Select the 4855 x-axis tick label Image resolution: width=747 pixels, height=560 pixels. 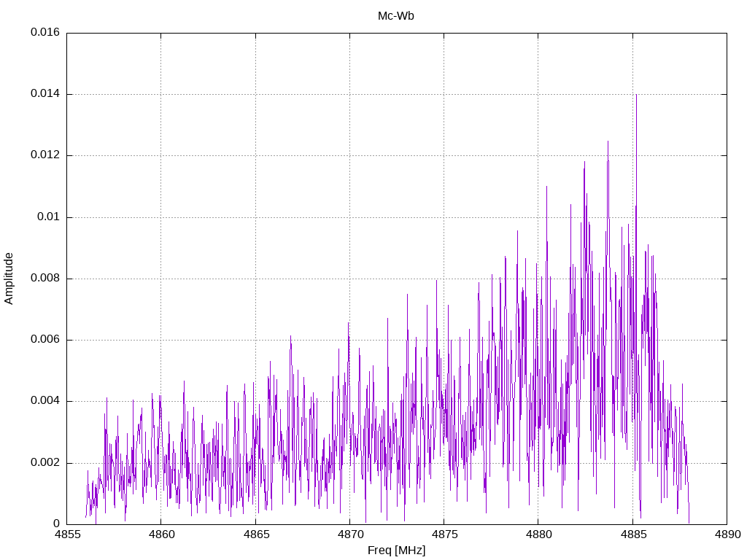[x=66, y=534]
